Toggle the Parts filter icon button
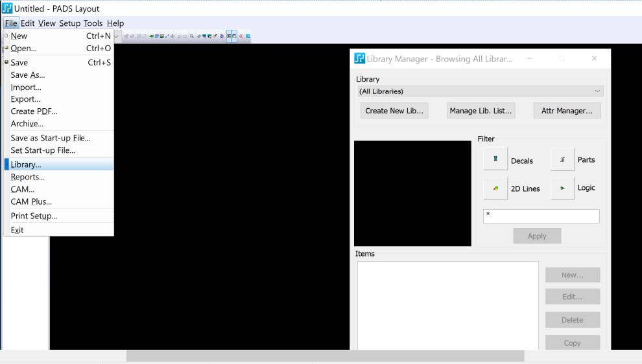The width and height of the screenshot is (642, 364). click(x=563, y=159)
